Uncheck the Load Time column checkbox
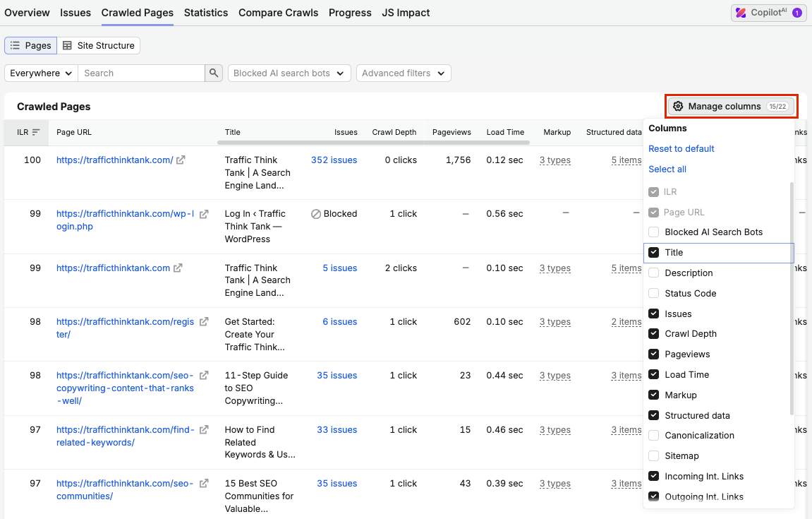This screenshot has height=519, width=812. tap(653, 374)
